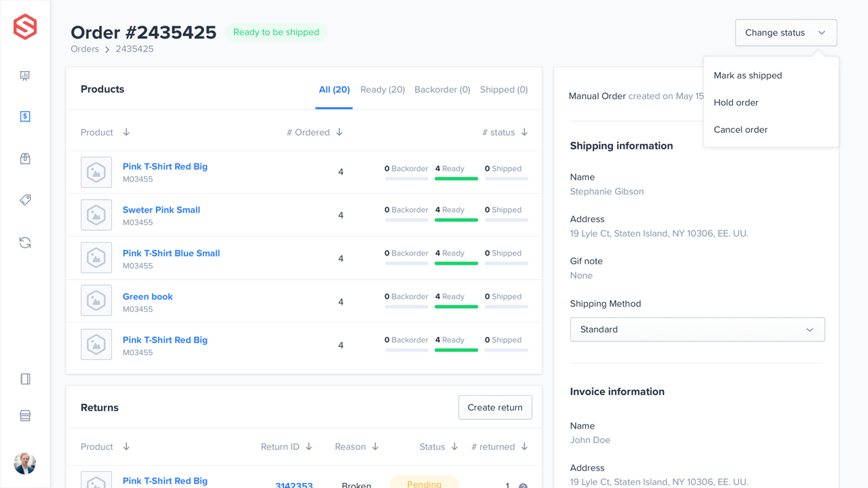
Task: Click the price tag icon in sidebar
Action: (25, 201)
